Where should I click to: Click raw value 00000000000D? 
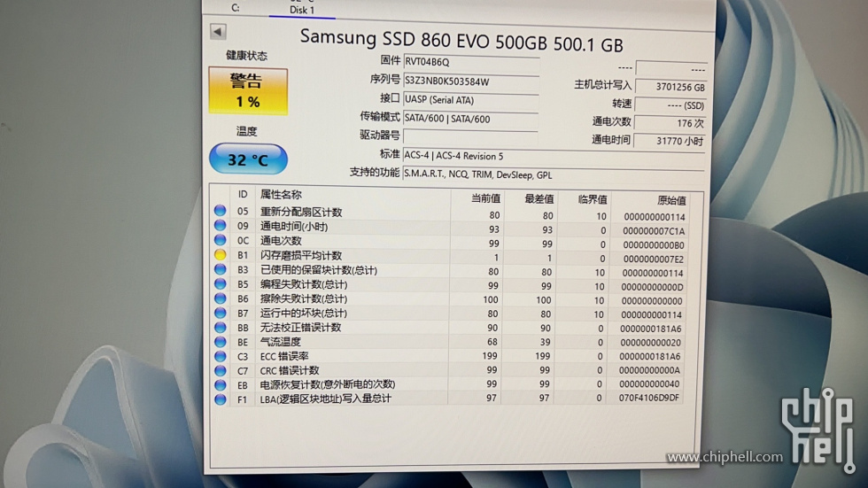point(652,287)
